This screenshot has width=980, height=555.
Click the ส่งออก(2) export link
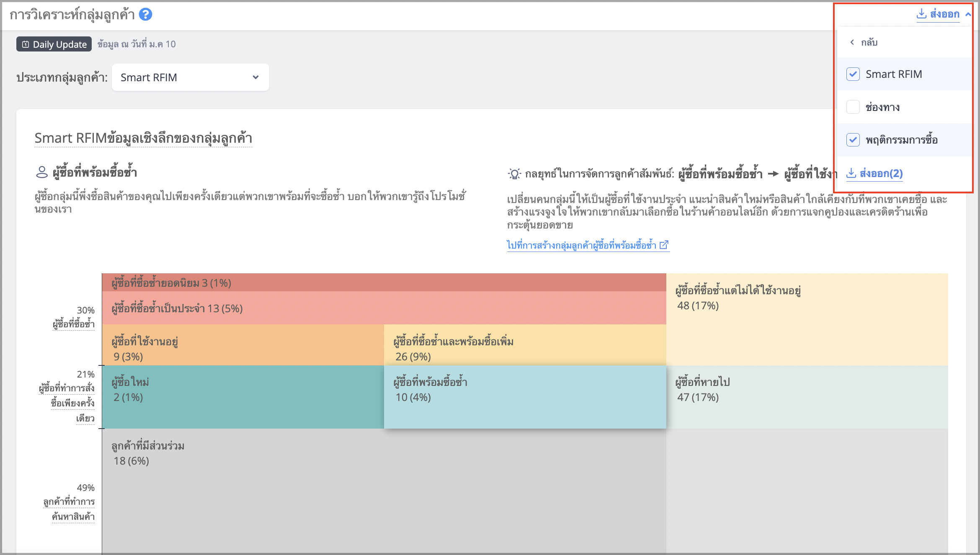[874, 173]
